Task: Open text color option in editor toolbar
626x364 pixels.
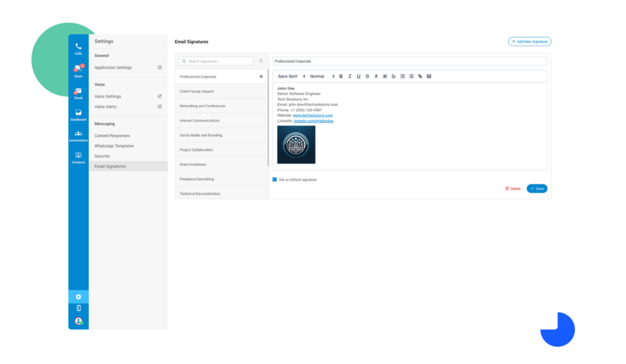Action: 376,76
